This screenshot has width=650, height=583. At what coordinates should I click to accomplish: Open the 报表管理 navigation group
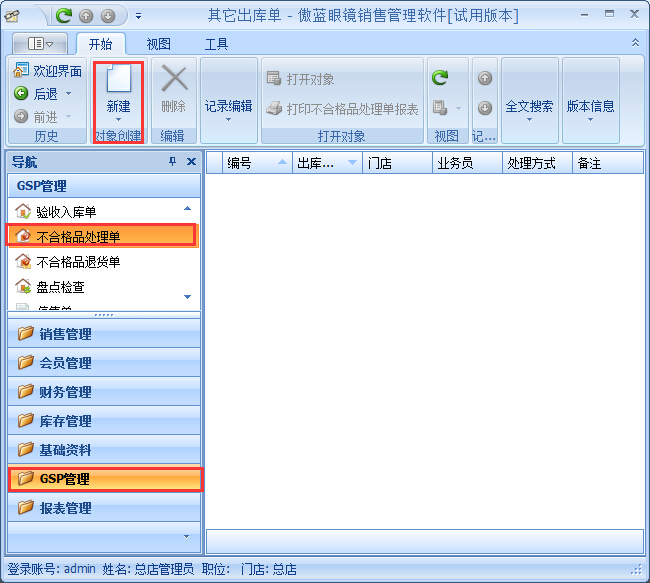pos(104,508)
